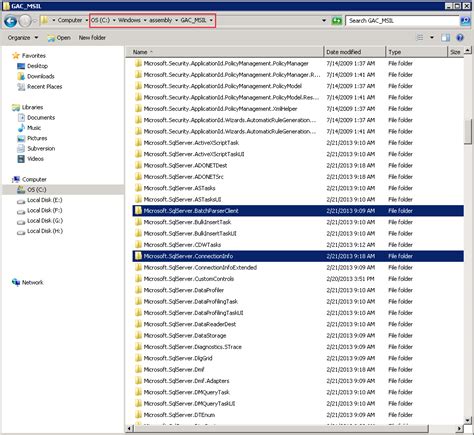474x435 pixels.
Task: Toggle the preview pane icon
Action: click(446, 38)
